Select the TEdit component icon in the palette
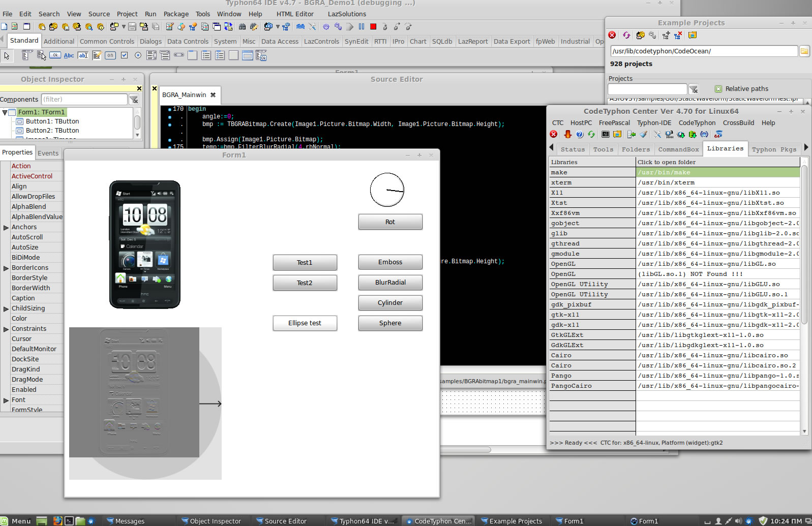Screen dimensions: 812x526 coord(83,55)
